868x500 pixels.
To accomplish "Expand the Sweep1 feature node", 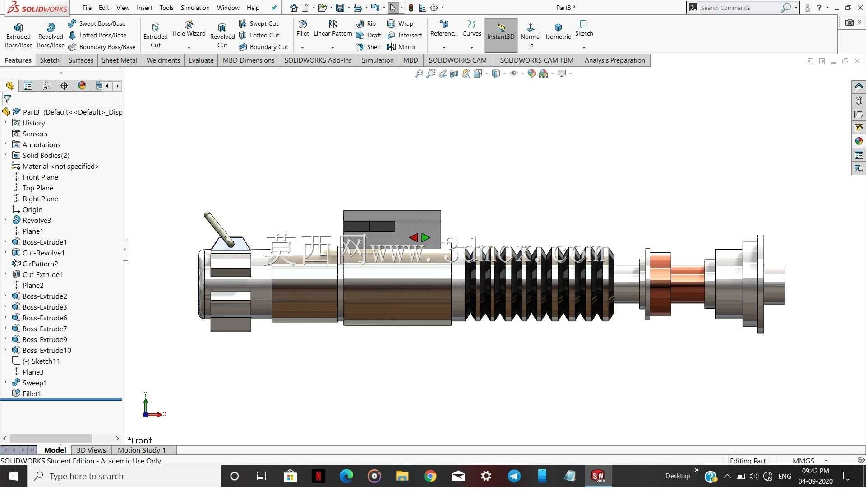I will coord(5,383).
